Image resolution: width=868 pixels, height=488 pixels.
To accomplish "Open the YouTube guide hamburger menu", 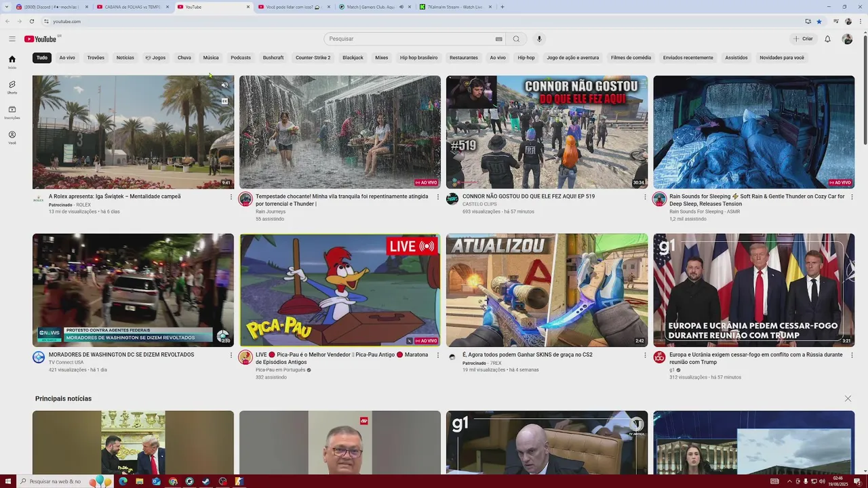I will 12,39.
